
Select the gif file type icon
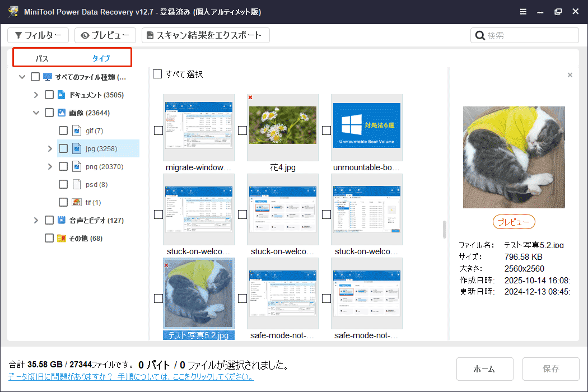point(77,130)
